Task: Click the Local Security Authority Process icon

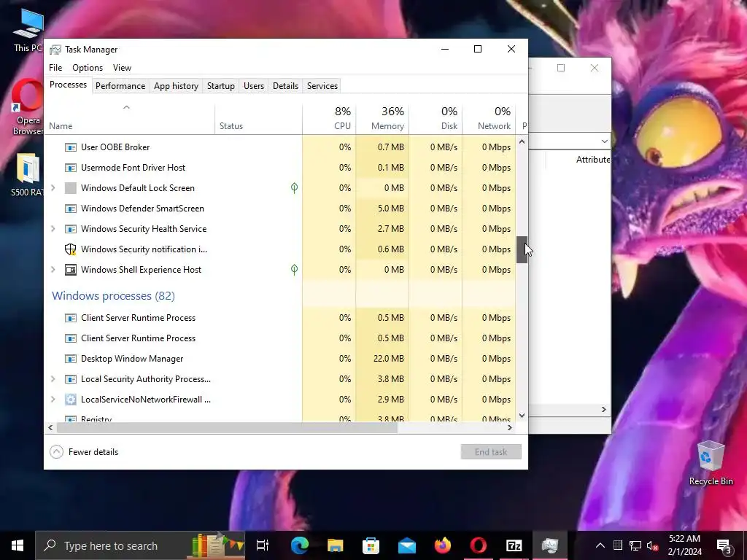Action: tap(71, 379)
